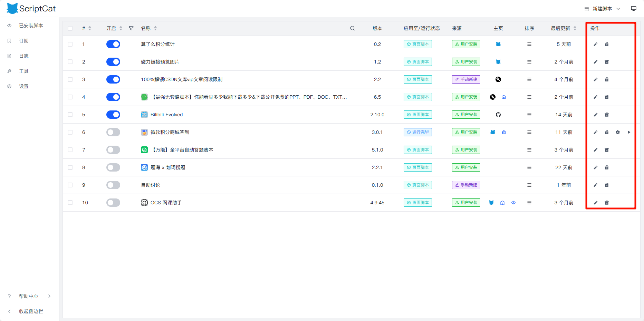
Task: Delete the 自动讨论 script via trash icon
Action: coord(606,185)
